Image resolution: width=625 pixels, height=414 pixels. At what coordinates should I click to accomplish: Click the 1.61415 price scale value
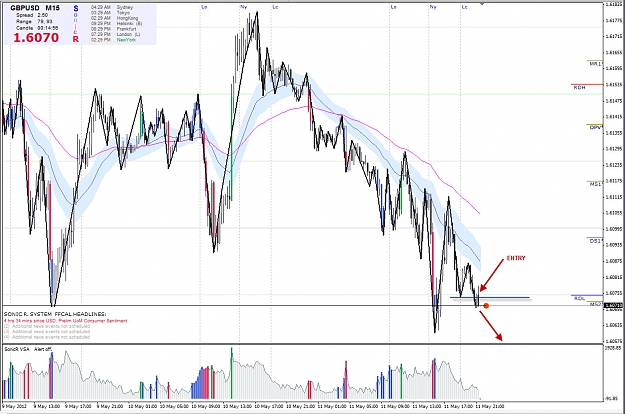pyautogui.click(x=614, y=116)
